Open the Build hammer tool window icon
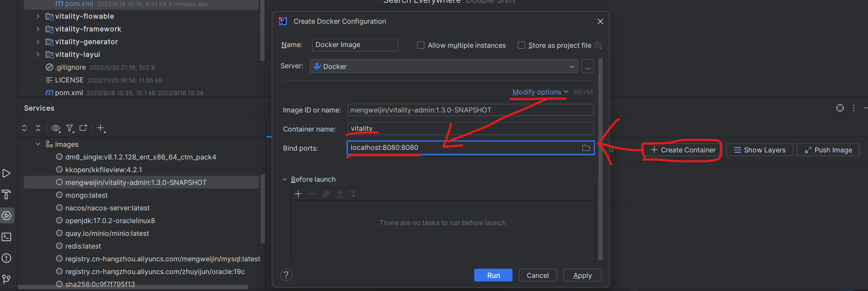 point(6,194)
